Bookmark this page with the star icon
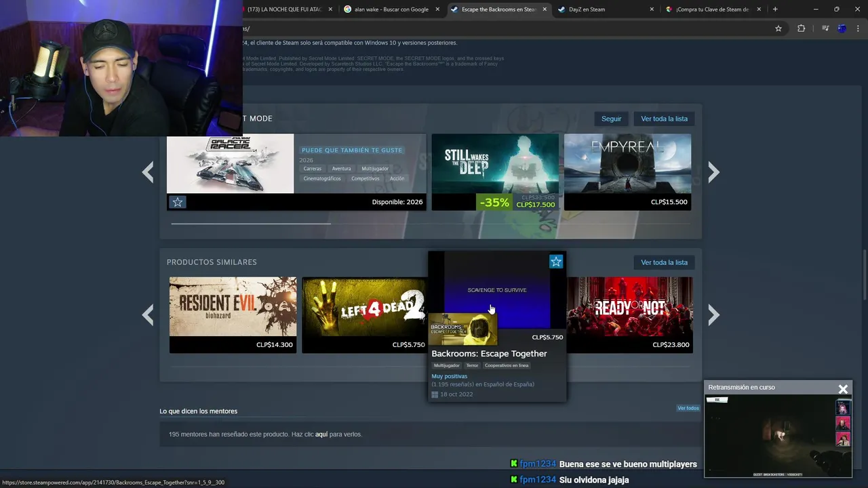Viewport: 868px width, 488px height. tap(778, 28)
